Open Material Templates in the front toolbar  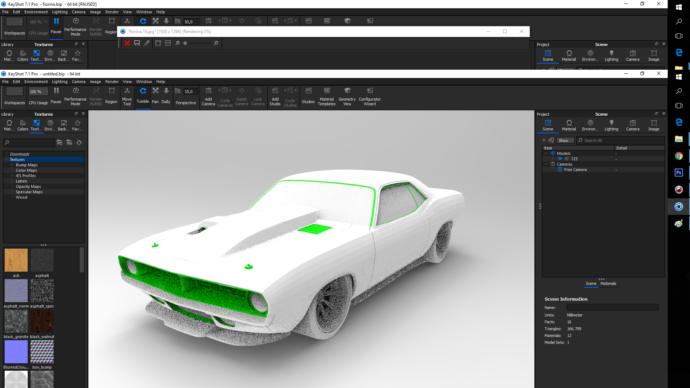[x=327, y=96]
